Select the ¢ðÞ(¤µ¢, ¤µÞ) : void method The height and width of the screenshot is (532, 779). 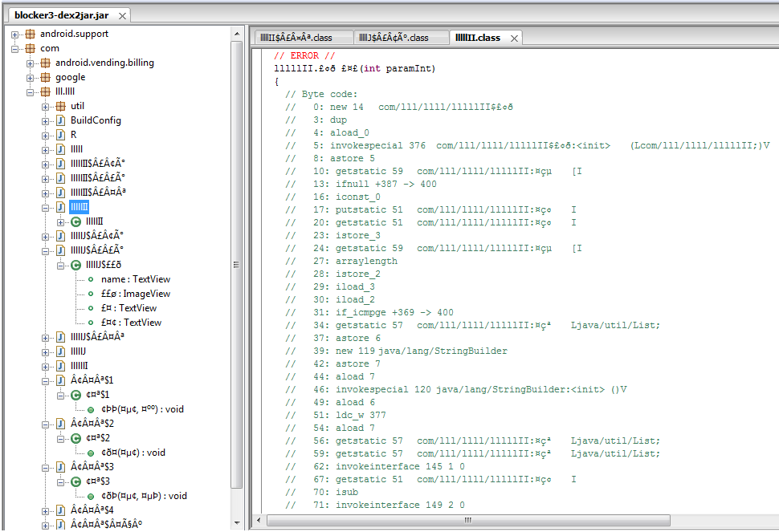(x=144, y=496)
